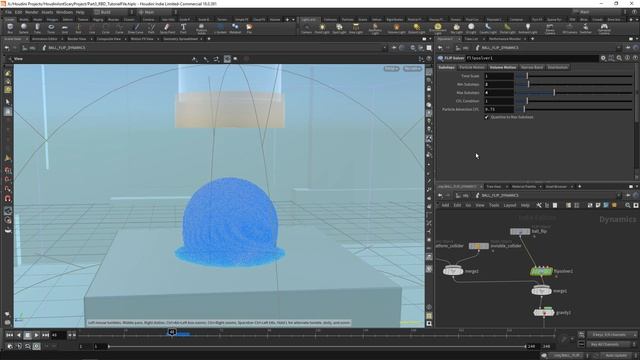640x360 pixels.
Task: Select the Ambient Light shelf tool
Action: tap(528, 28)
